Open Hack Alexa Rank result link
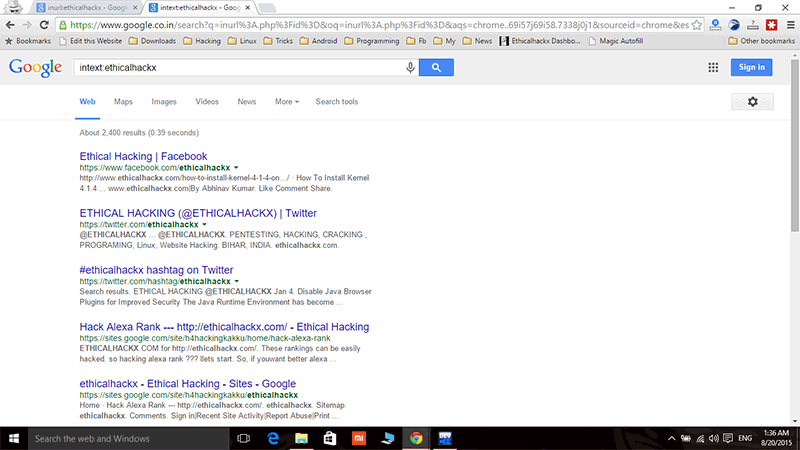Viewport: 800px width, 450px height. 224,327
